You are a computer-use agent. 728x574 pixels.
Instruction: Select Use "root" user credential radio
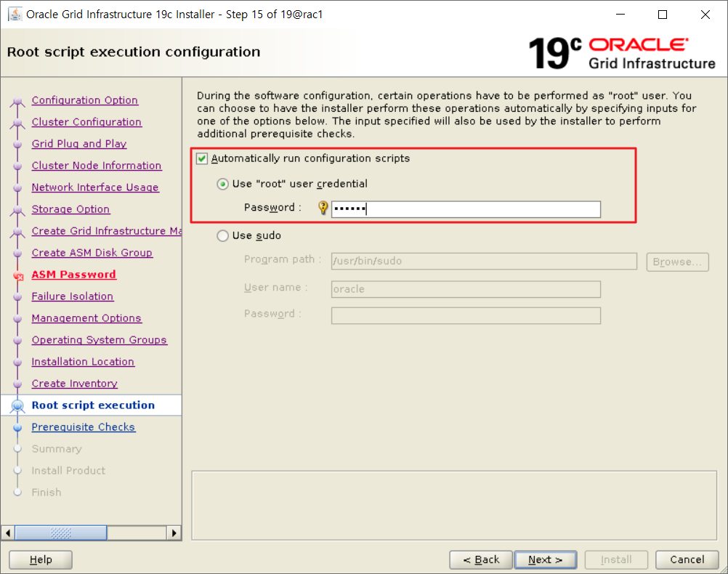[x=223, y=185]
